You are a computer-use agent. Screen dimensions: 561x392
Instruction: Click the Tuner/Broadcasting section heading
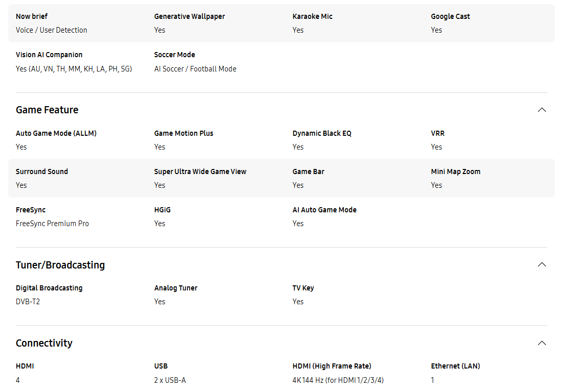click(x=60, y=265)
